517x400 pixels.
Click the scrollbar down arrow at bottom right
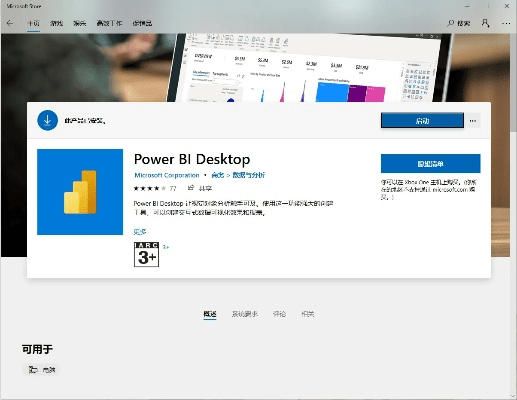click(513, 396)
